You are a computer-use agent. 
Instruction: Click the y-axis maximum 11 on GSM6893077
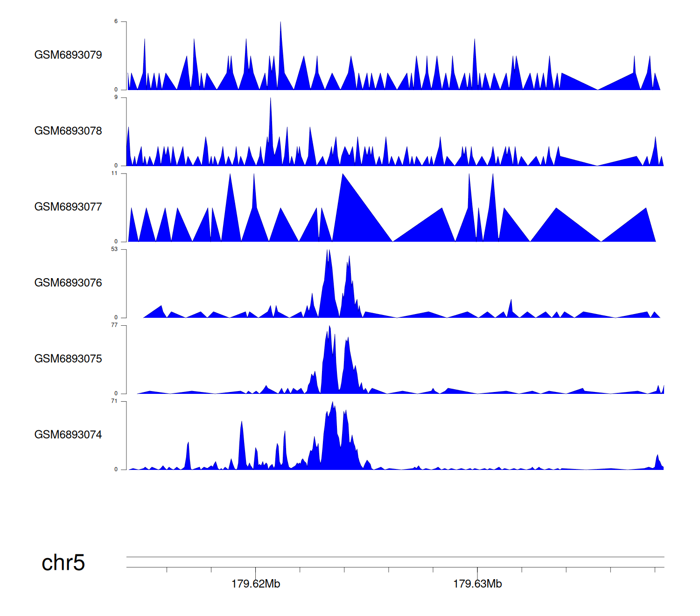[114, 174]
